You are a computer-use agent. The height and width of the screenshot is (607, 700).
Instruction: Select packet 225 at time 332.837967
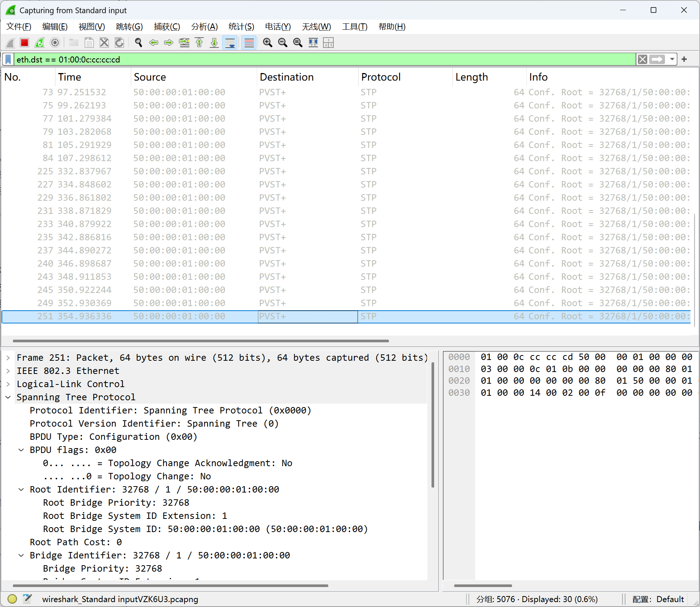[346, 171]
